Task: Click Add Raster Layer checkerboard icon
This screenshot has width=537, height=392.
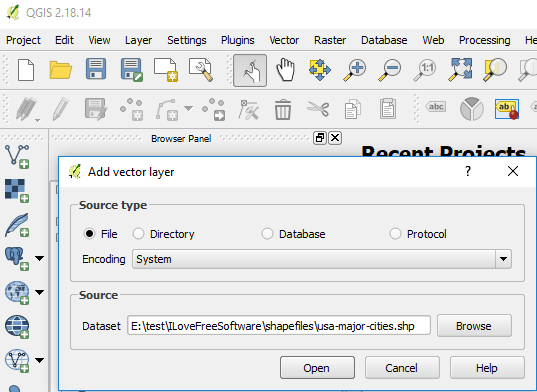Action: pos(17,191)
